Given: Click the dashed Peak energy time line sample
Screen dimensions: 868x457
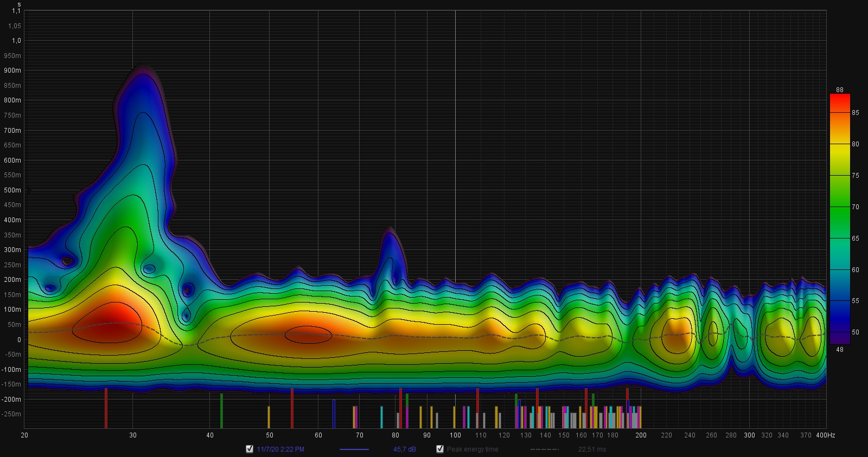Looking at the screenshot, I should tap(544, 449).
